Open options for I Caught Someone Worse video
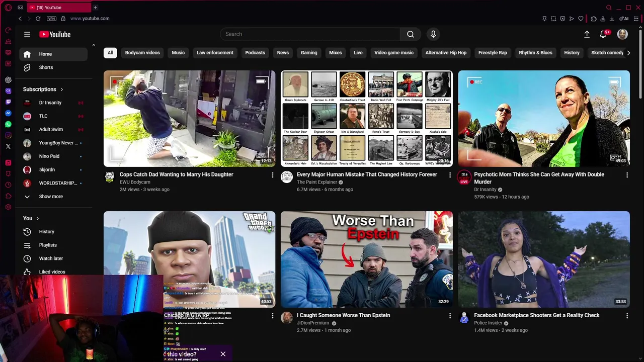 tap(450, 316)
